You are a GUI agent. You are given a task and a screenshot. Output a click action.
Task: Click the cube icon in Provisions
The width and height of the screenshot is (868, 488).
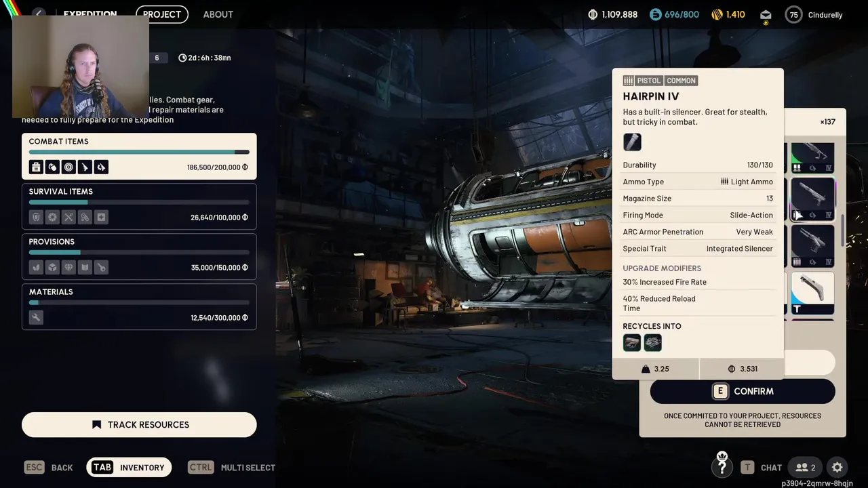tap(52, 268)
